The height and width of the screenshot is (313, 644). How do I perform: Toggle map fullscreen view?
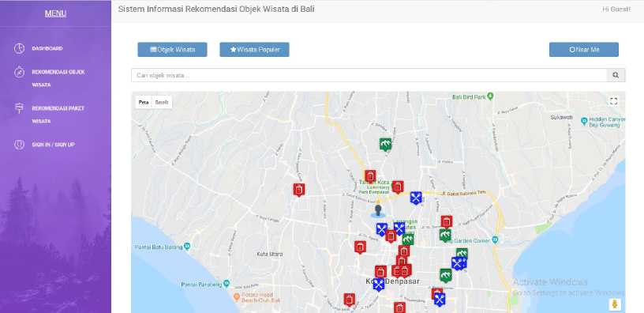click(x=613, y=101)
